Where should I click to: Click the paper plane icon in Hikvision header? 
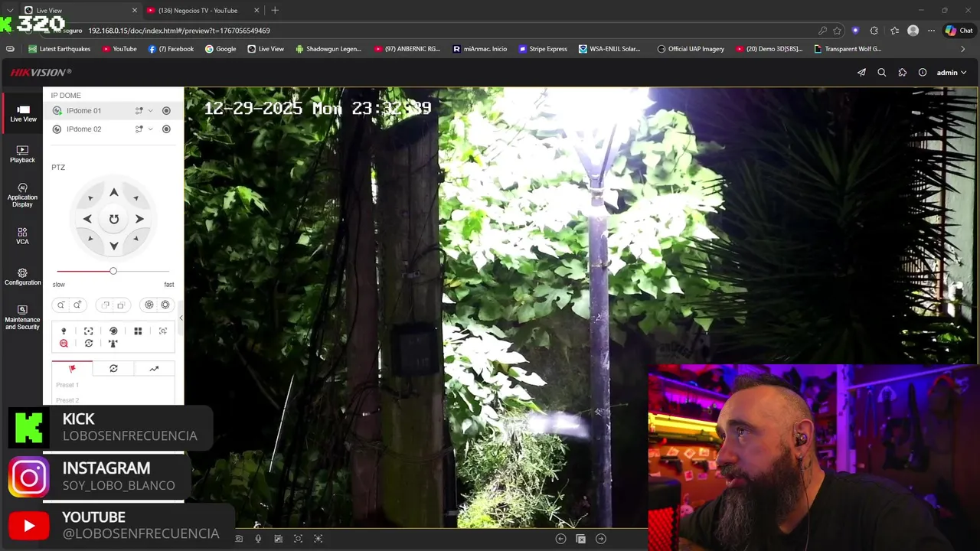point(861,73)
